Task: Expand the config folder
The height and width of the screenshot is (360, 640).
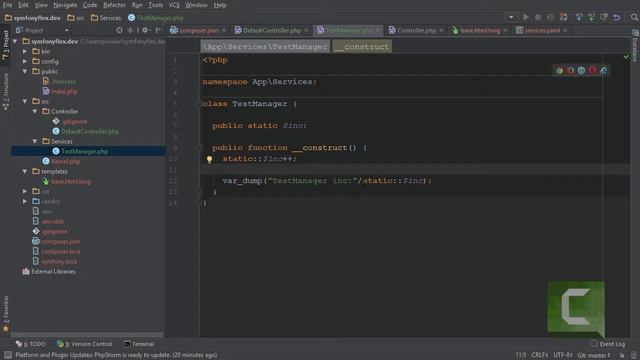Action: 25,61
